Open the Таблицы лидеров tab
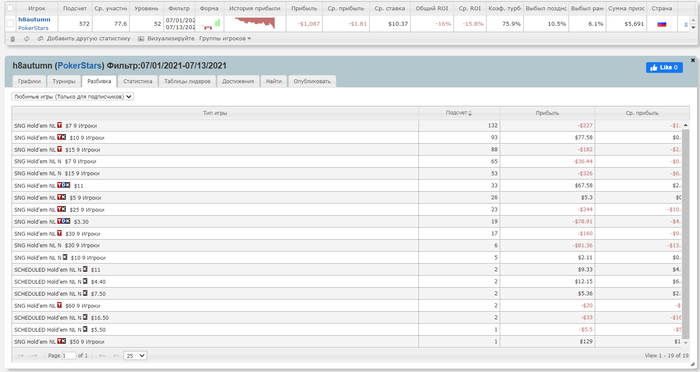700x372 pixels. (187, 81)
